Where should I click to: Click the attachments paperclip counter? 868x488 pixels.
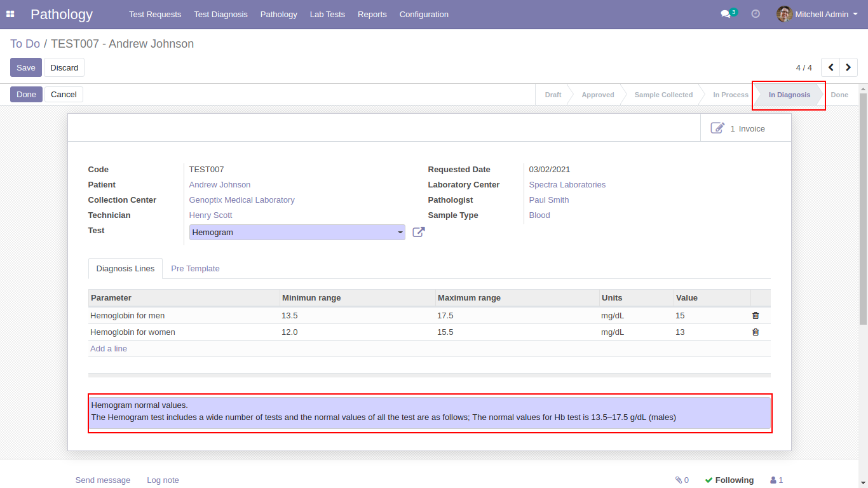pyautogui.click(x=682, y=480)
